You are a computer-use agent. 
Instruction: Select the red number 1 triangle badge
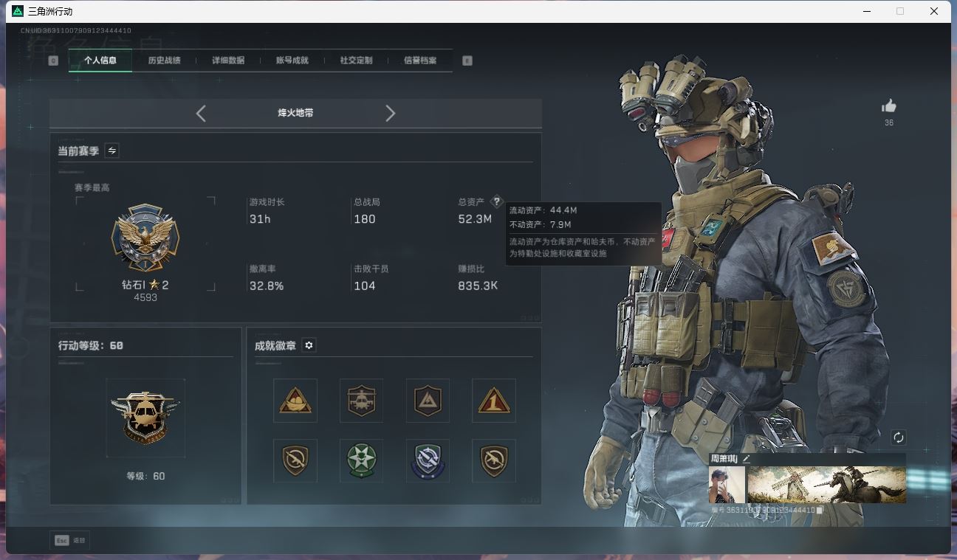[493, 401]
